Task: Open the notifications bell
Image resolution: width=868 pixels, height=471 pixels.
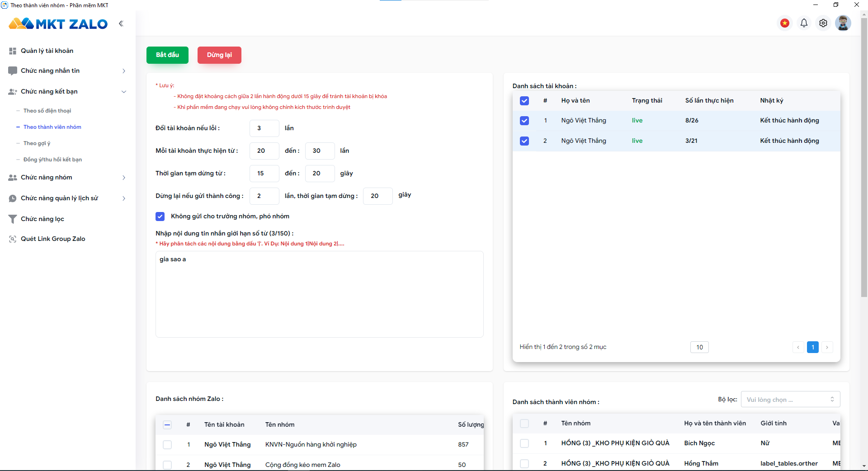Action: [804, 23]
